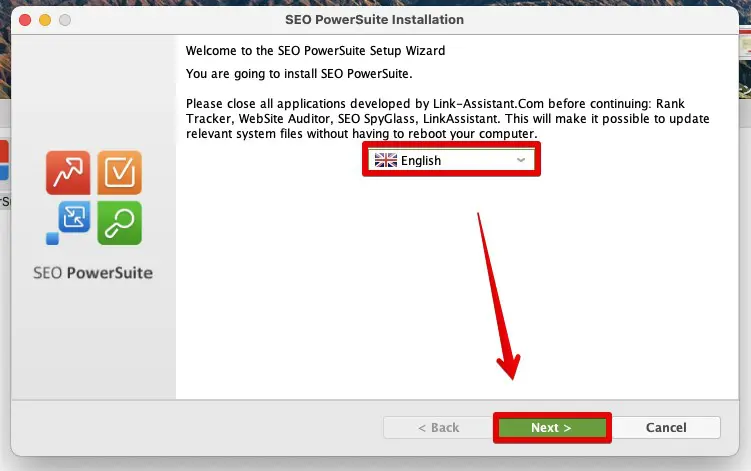Open the English language dropdown
The image size is (751, 471).
[450, 160]
